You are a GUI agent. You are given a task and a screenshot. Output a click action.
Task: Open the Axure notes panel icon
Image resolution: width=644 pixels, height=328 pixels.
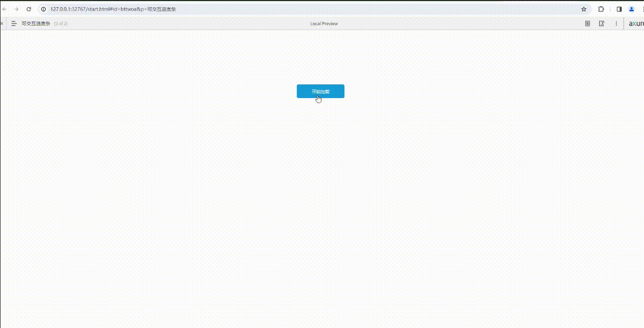[587, 24]
